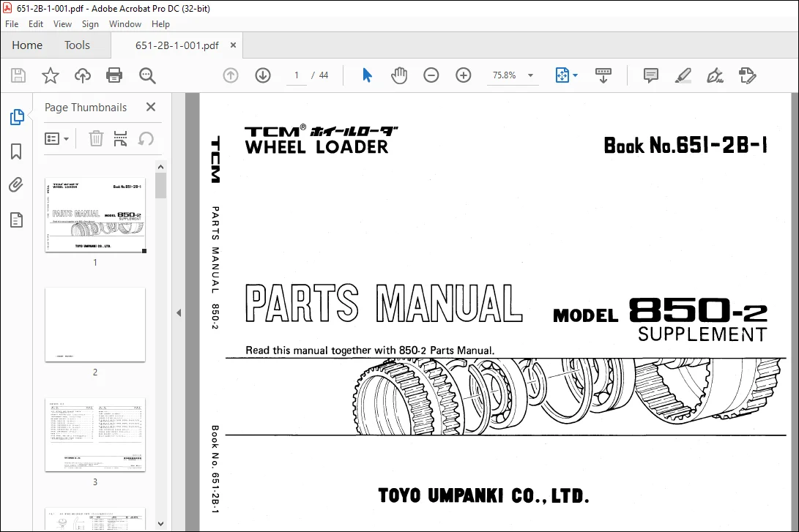The height and width of the screenshot is (532, 799).
Task: Click the Fit page view icon
Action: [562, 75]
